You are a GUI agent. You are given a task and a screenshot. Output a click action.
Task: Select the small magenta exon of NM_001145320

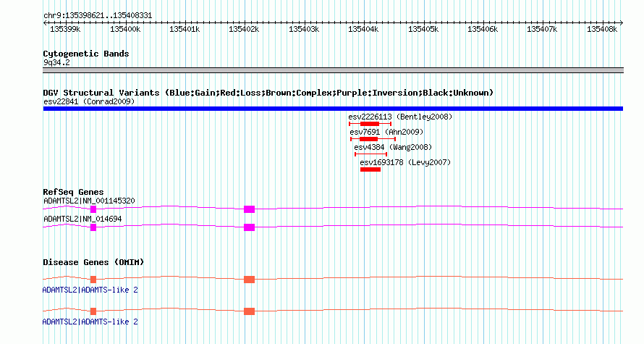93,209
